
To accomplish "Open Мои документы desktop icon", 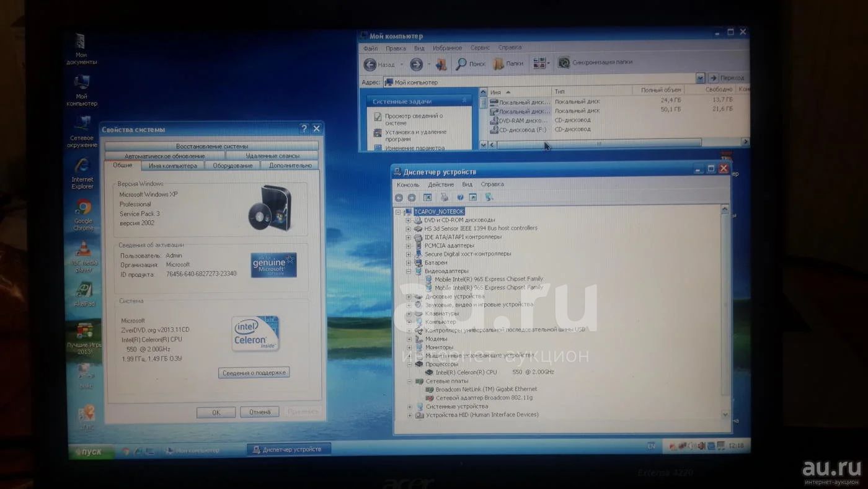I will [x=81, y=50].
